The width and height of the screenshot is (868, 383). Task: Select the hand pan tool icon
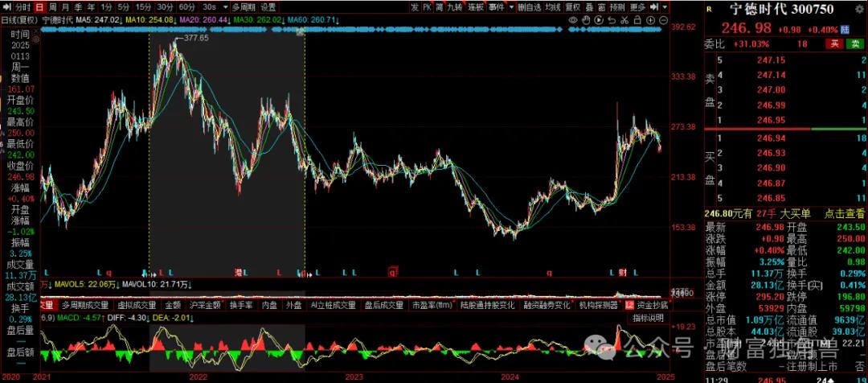coord(586,20)
